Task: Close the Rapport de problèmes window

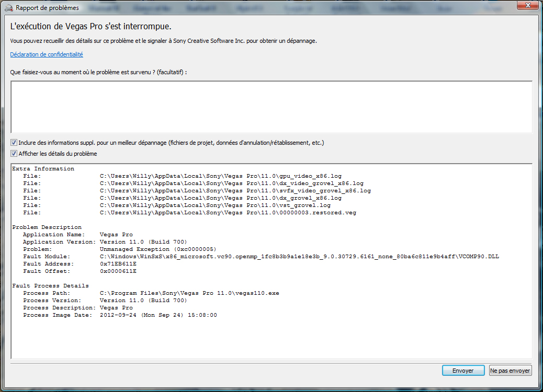Action: click(x=528, y=5)
